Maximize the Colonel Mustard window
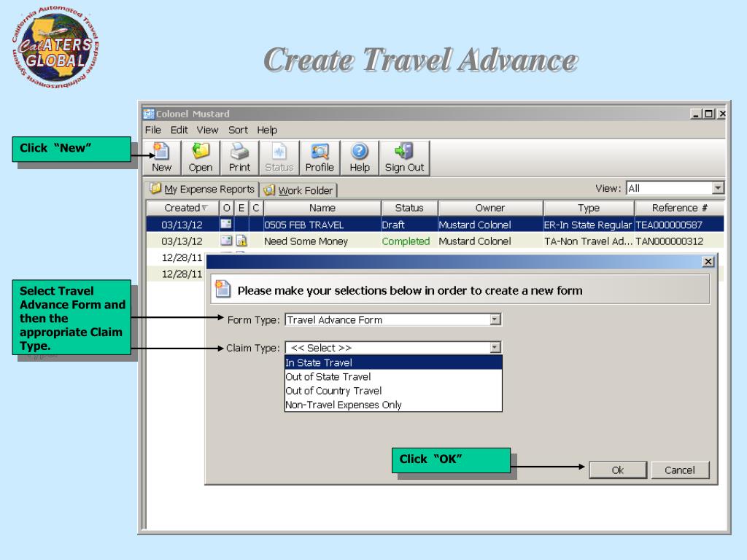The height and width of the screenshot is (560, 747). [708, 114]
